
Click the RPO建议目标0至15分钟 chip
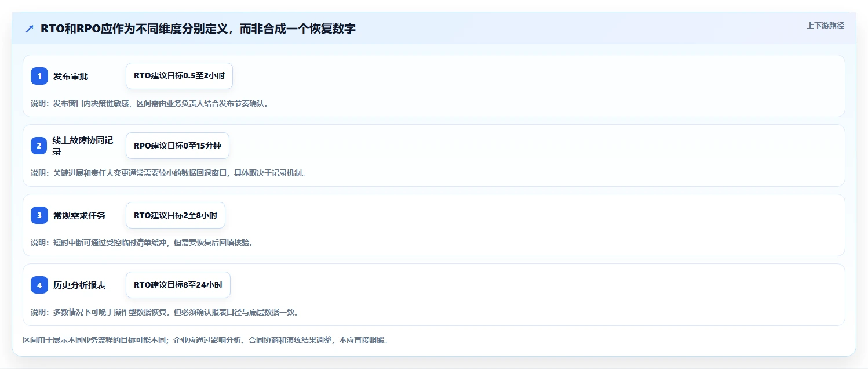(177, 146)
